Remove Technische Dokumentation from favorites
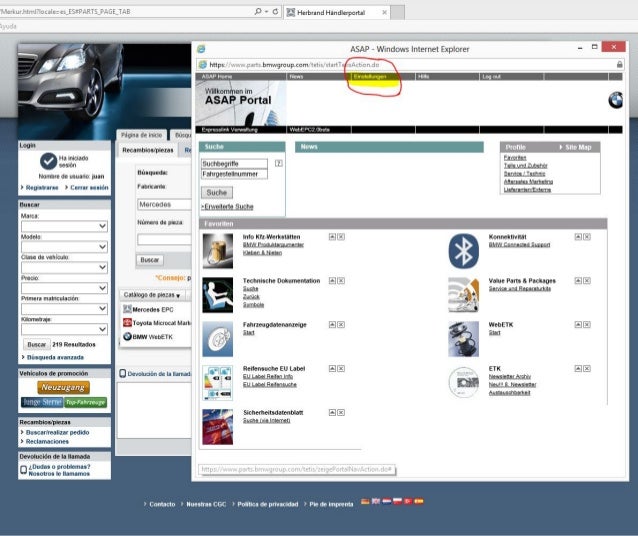The image size is (638, 536). 341,281
